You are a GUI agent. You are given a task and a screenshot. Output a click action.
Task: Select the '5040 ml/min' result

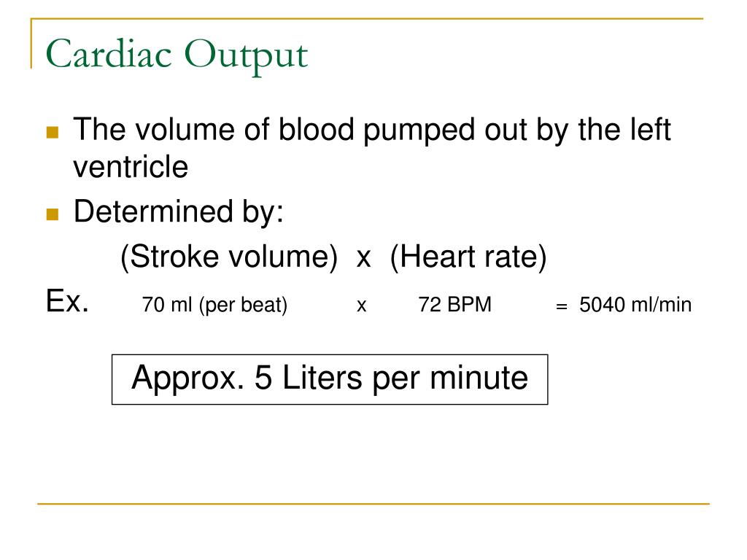click(x=635, y=305)
